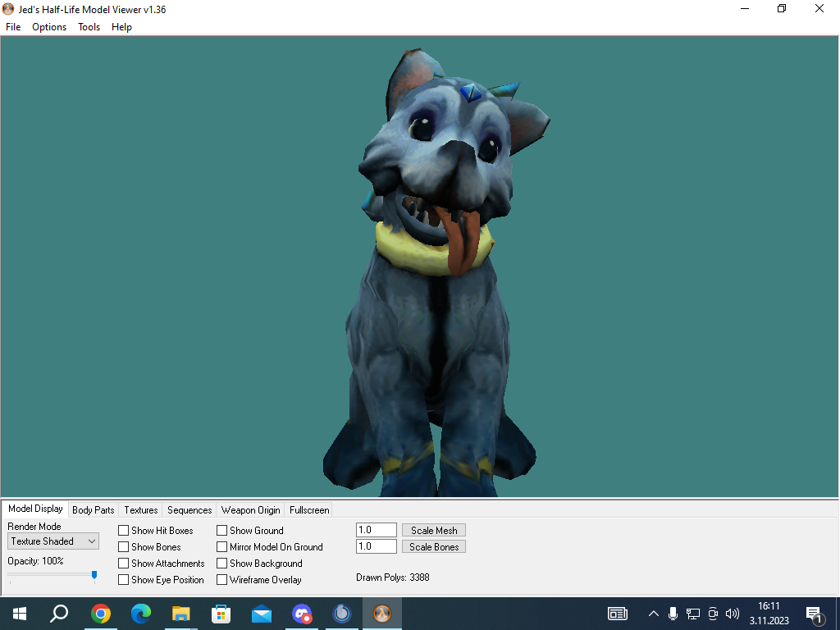Image resolution: width=840 pixels, height=630 pixels.
Task: Open Windows Search from the taskbar
Action: [59, 614]
